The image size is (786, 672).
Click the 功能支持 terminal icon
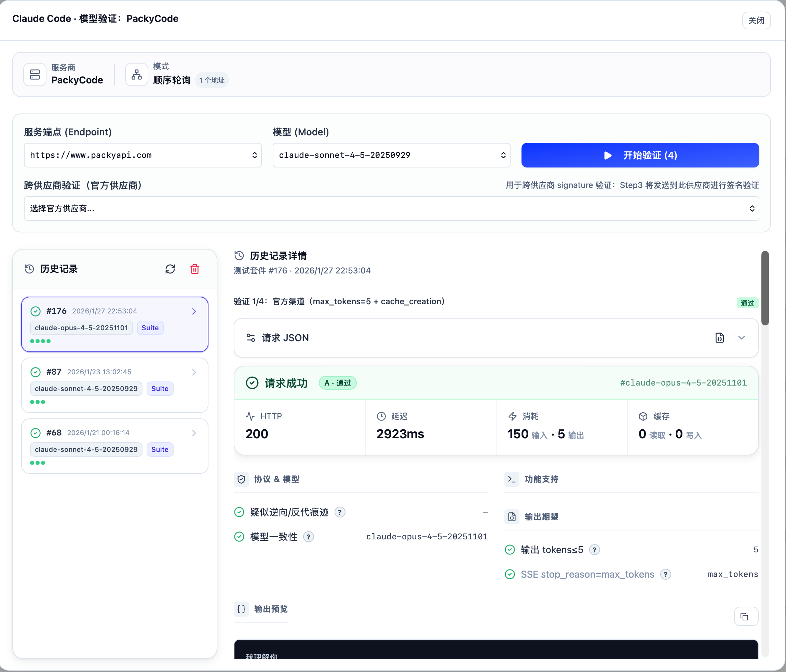click(512, 479)
